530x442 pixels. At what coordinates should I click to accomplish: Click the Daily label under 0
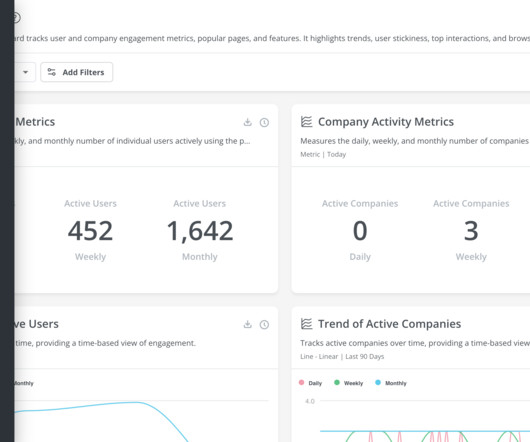point(360,257)
